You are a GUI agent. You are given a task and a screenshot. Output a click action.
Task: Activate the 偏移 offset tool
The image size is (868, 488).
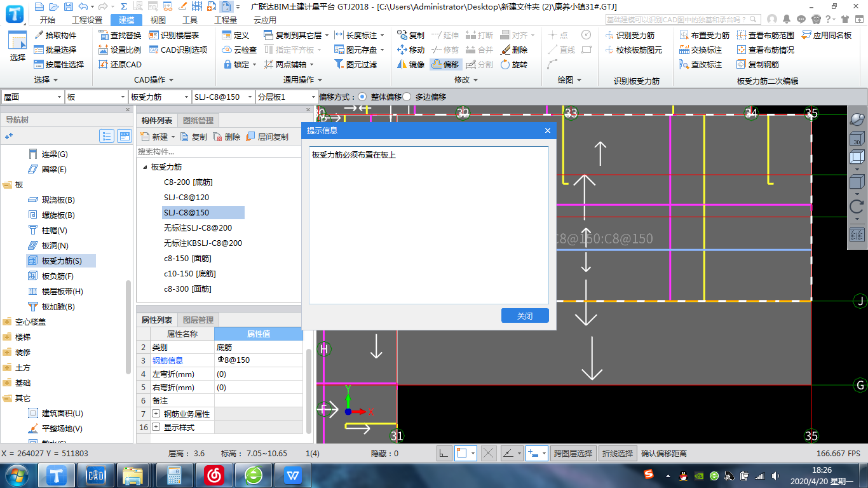445,64
